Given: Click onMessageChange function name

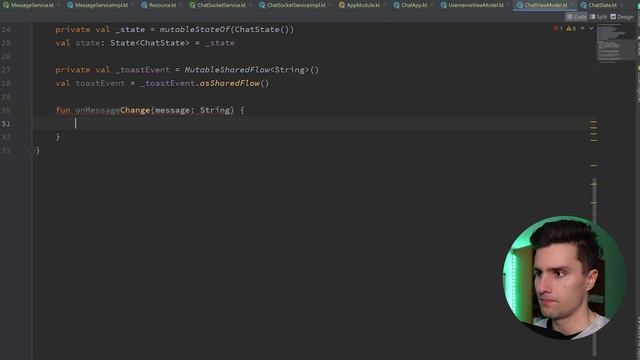Looking at the screenshot, I should [x=113, y=110].
